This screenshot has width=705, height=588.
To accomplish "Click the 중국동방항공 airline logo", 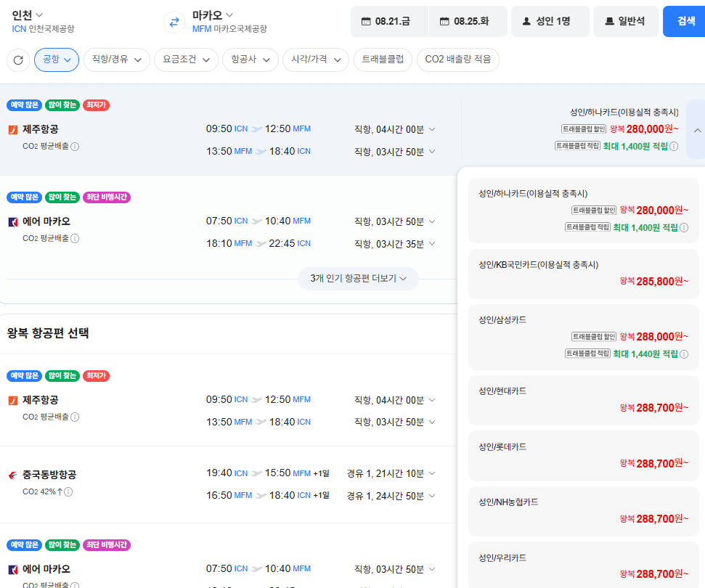I will tap(14, 475).
